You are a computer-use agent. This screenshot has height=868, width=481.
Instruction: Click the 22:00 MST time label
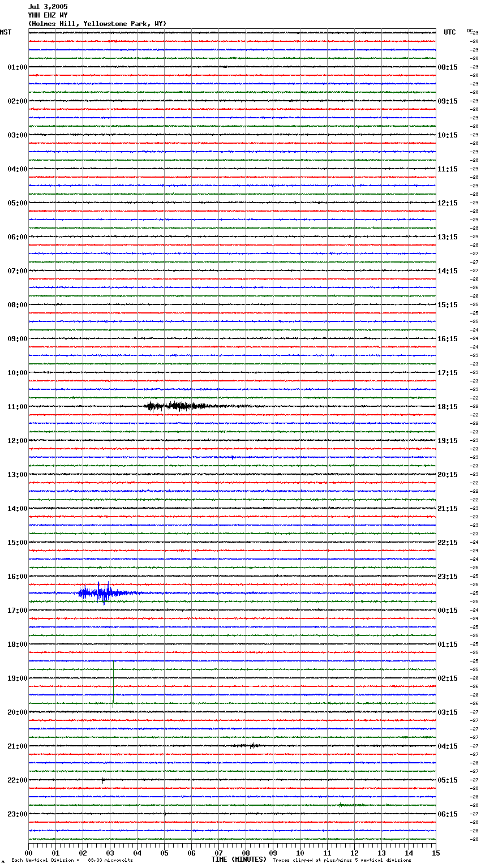coord(18,780)
